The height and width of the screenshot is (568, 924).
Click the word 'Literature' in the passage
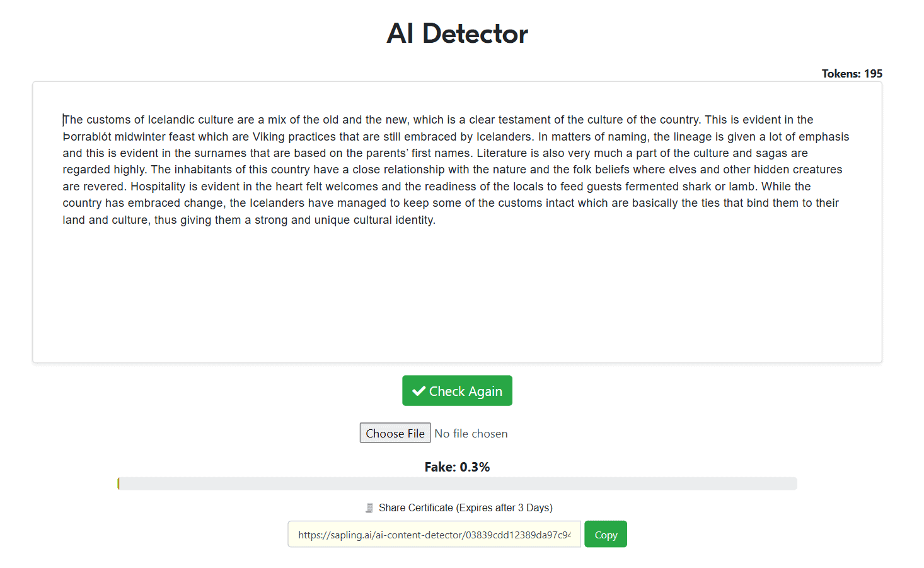[502, 153]
